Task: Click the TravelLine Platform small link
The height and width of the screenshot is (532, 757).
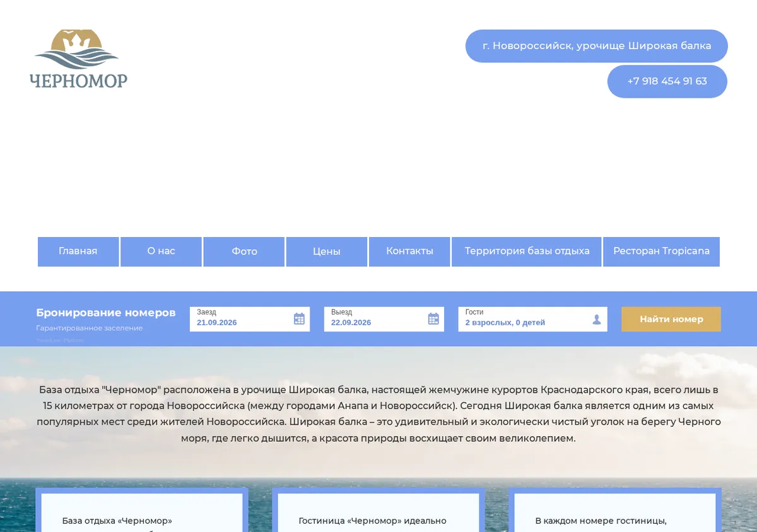Action: pos(60,340)
